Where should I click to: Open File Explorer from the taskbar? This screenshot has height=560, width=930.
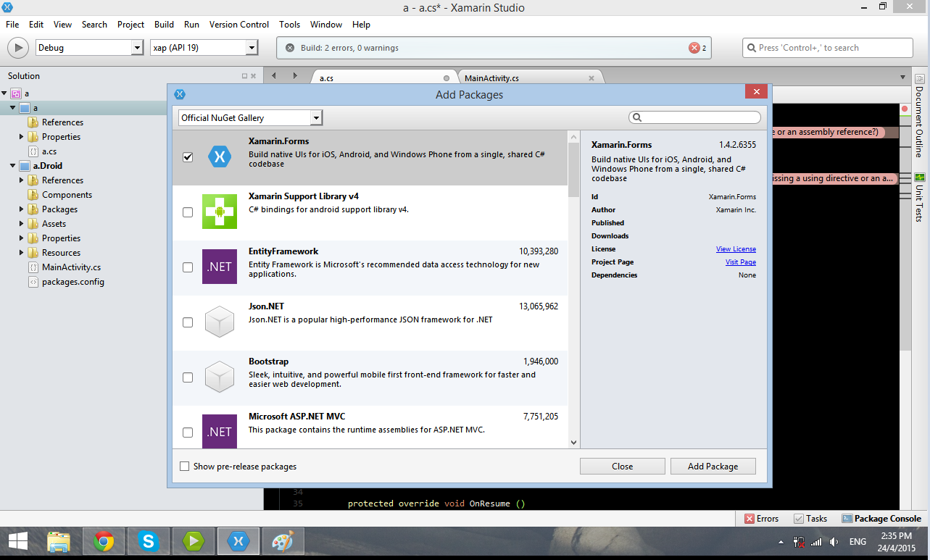59,541
